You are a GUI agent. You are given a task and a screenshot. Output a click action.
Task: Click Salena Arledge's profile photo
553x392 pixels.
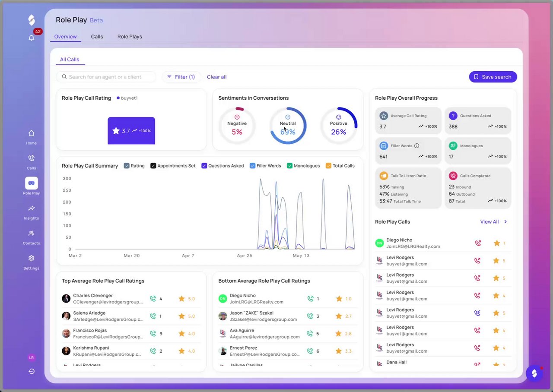click(x=66, y=316)
